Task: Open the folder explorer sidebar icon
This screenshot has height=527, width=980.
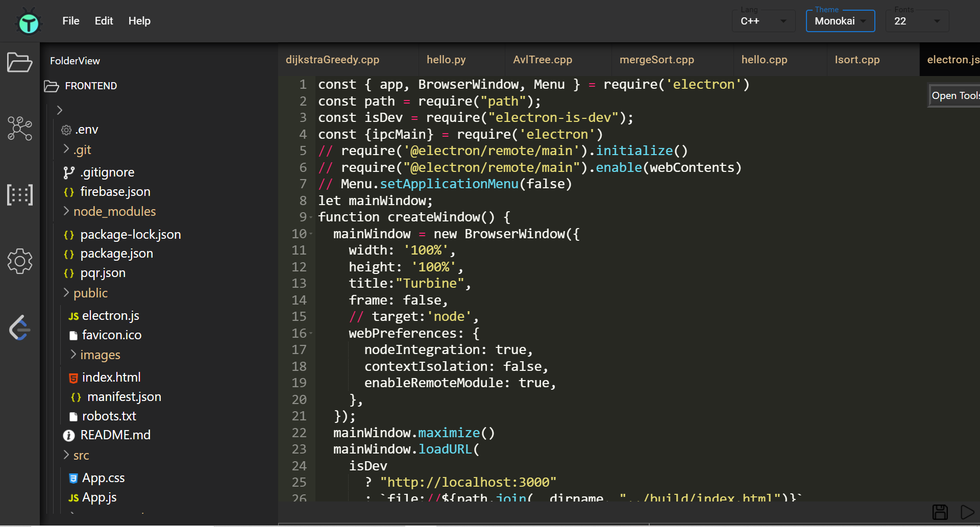Action: coord(20,62)
